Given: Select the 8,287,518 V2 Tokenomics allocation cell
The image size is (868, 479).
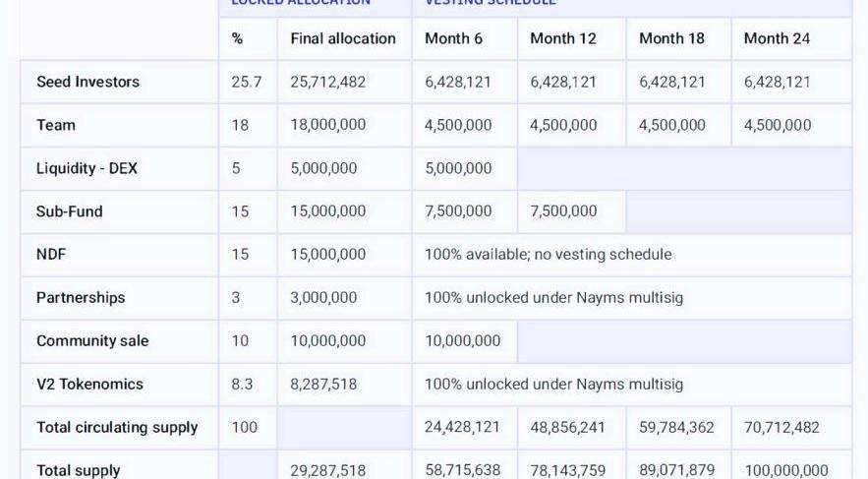Looking at the screenshot, I should click(323, 384).
